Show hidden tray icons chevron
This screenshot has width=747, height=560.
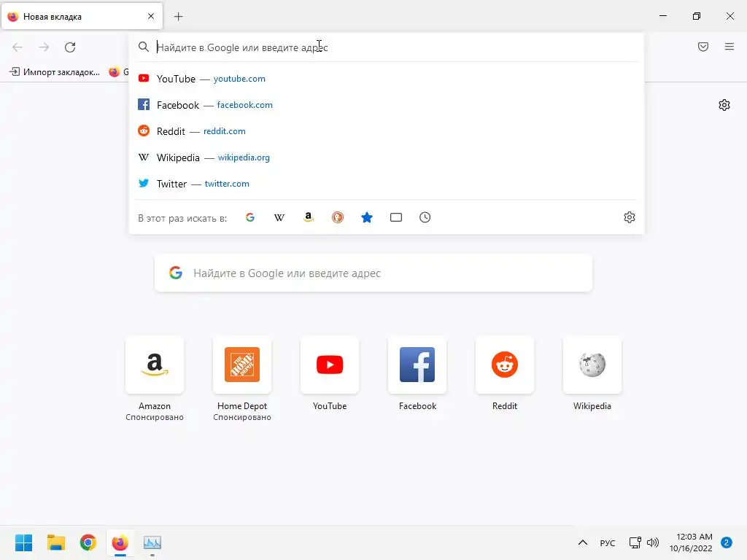[x=583, y=542]
